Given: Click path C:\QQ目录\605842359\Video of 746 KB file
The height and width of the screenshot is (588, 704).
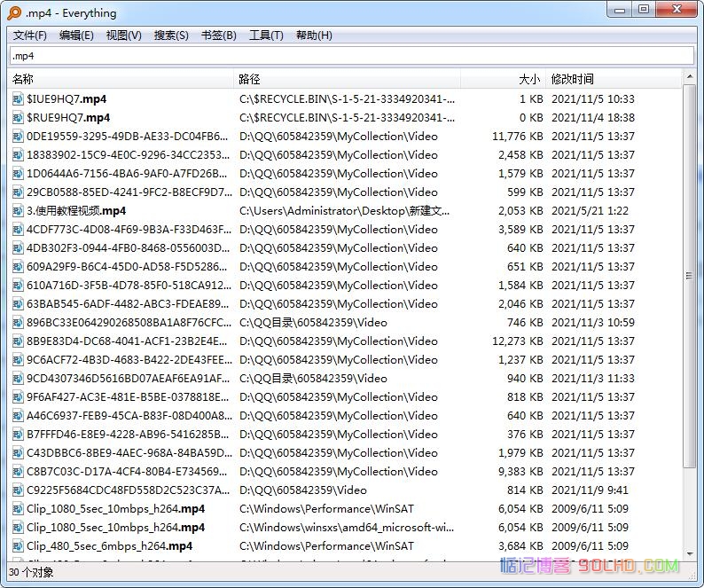Looking at the screenshot, I should pyautogui.click(x=313, y=323).
